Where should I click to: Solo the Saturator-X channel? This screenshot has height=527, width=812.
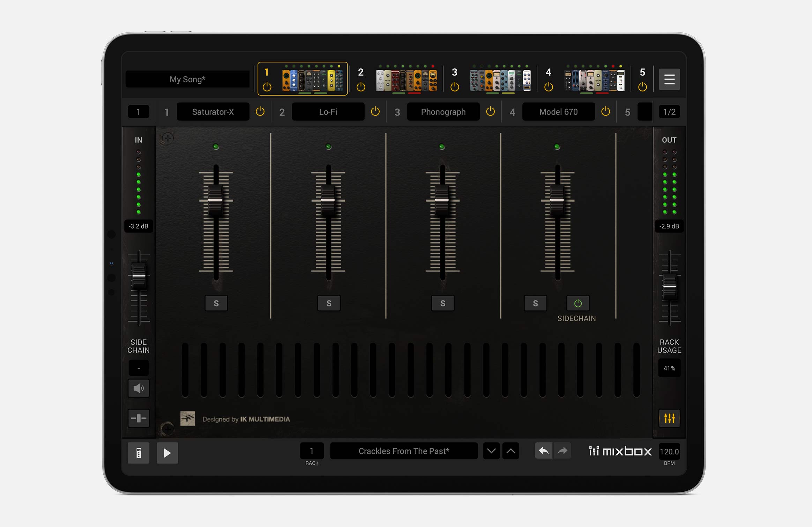pyautogui.click(x=216, y=303)
